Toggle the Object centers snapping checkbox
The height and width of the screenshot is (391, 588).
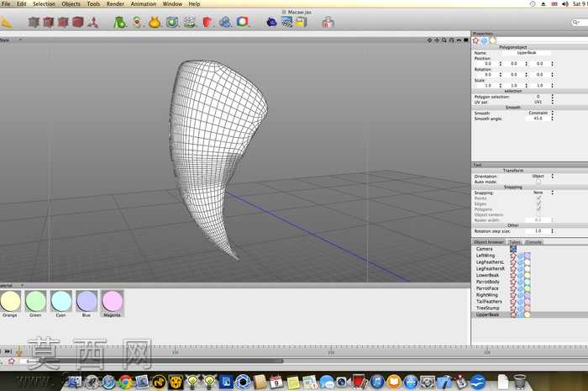point(538,214)
